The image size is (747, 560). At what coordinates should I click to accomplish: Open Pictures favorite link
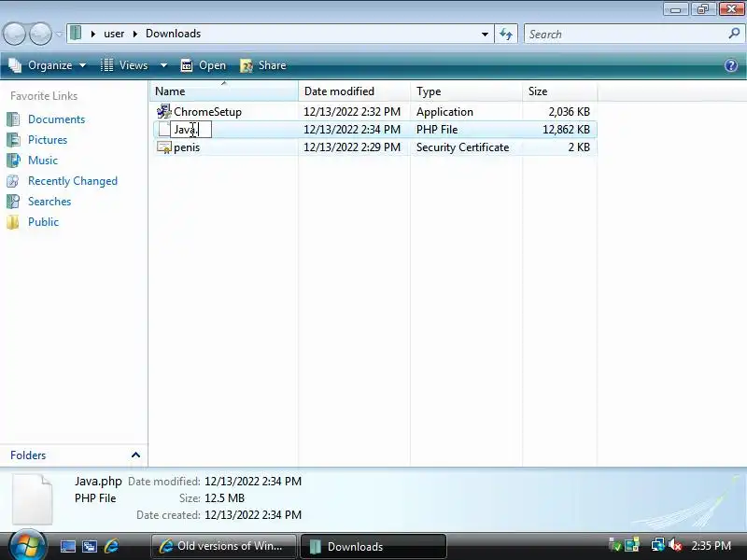48,140
